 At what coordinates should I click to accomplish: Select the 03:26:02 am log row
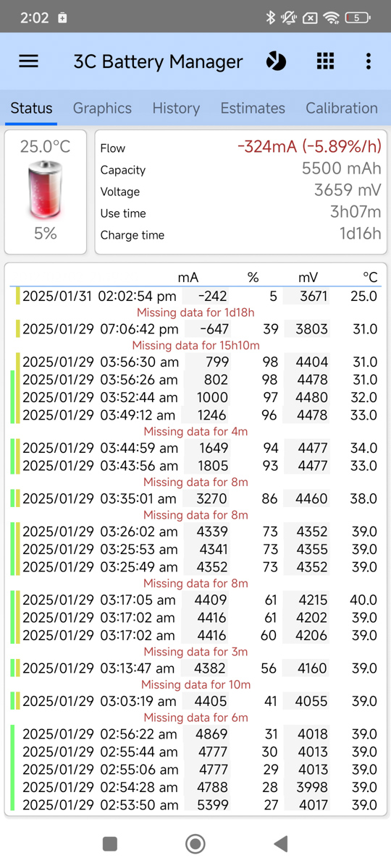pos(195,532)
